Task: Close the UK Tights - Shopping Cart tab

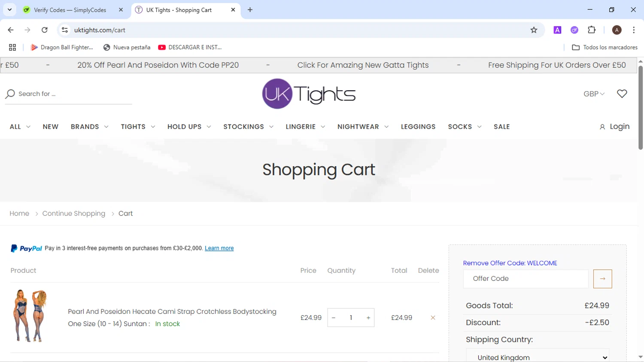Action: coord(233,10)
